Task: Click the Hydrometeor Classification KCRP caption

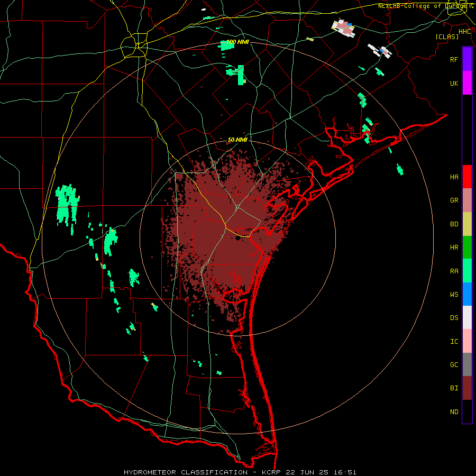Action: [240, 472]
